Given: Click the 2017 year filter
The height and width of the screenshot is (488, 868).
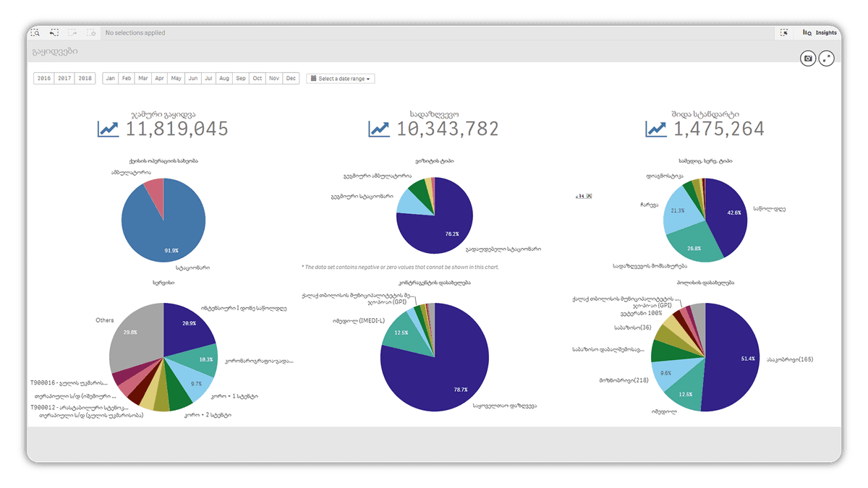Looking at the screenshot, I should coord(64,78).
